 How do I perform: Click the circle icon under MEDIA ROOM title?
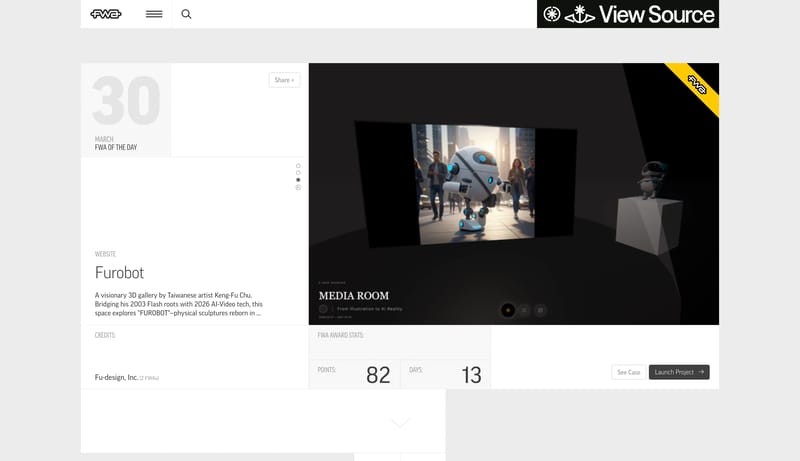pyautogui.click(x=323, y=309)
